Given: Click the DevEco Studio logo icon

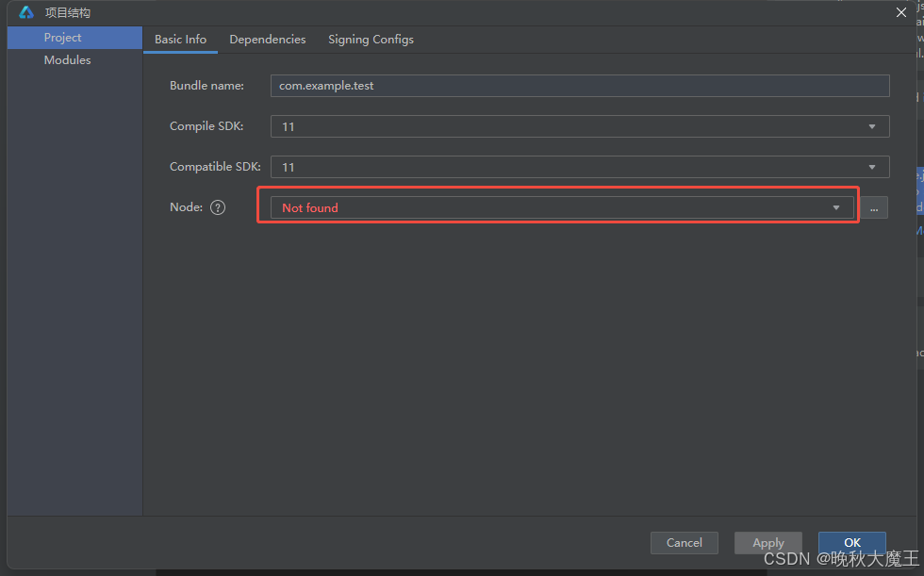Looking at the screenshot, I should [25, 12].
